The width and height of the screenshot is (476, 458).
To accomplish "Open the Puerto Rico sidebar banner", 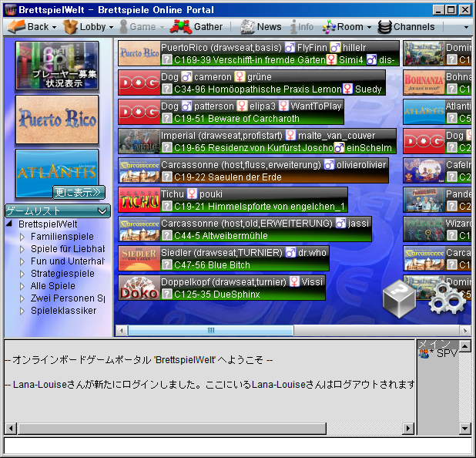I will point(57,120).
